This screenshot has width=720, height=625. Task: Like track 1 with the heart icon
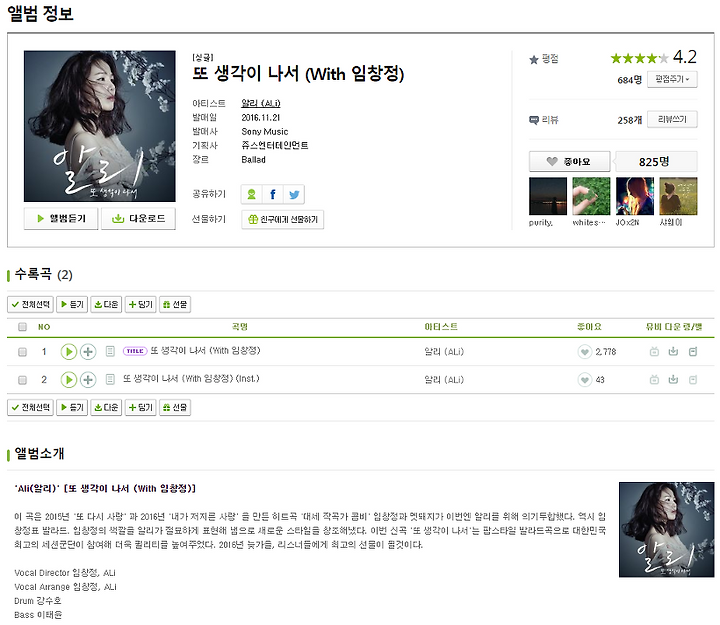tap(585, 352)
